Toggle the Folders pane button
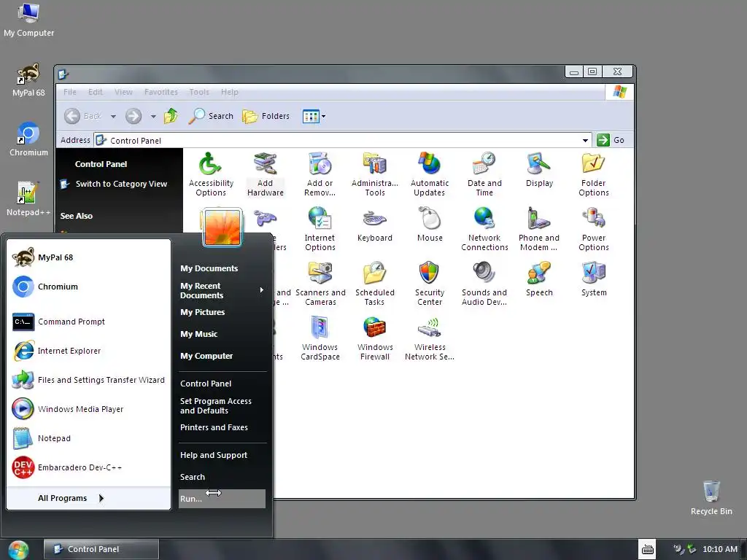This screenshot has height=560, width=747. (266, 116)
